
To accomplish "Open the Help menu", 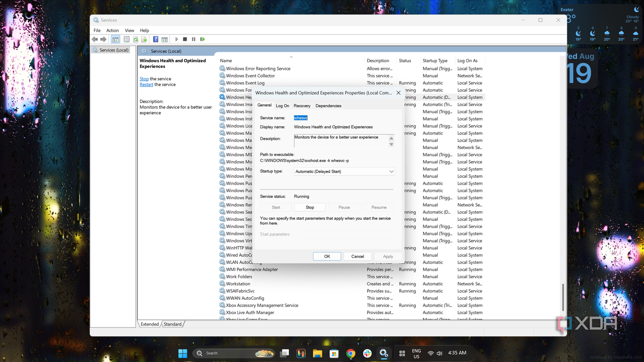I will [x=144, y=30].
